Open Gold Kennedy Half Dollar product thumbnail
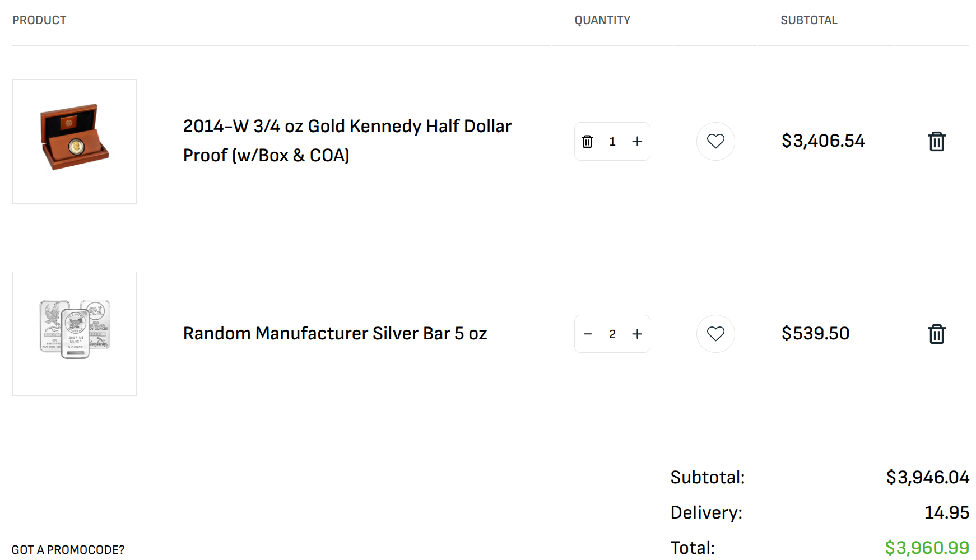Screen dimensions: 976x560 coord(75,141)
